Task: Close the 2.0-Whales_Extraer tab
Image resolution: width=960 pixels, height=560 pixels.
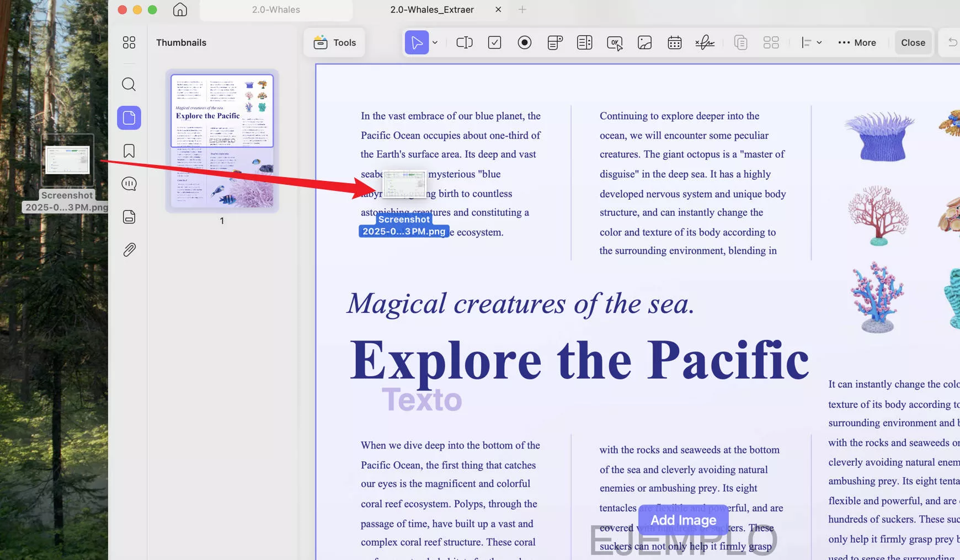Action: coord(498,9)
